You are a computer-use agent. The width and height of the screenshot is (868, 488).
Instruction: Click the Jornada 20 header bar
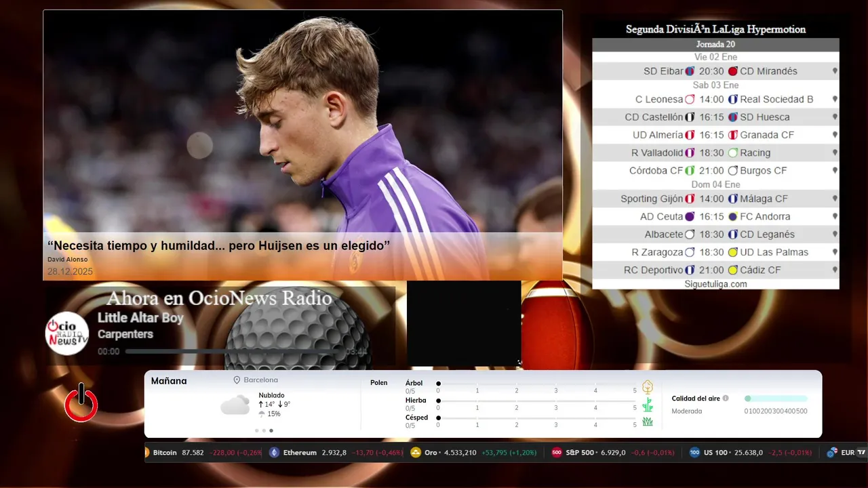click(x=715, y=44)
